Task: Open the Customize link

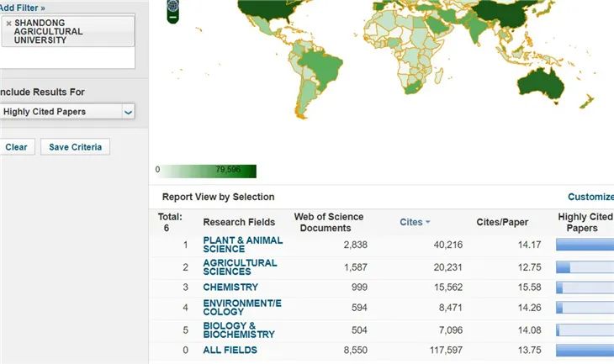Action: (590, 197)
